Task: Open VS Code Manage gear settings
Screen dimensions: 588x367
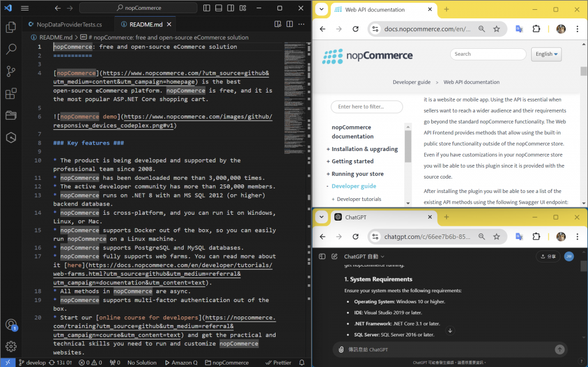Action: (x=11, y=346)
